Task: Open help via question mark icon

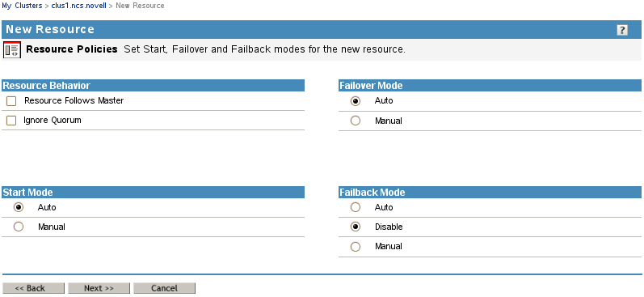Action: click(x=622, y=30)
